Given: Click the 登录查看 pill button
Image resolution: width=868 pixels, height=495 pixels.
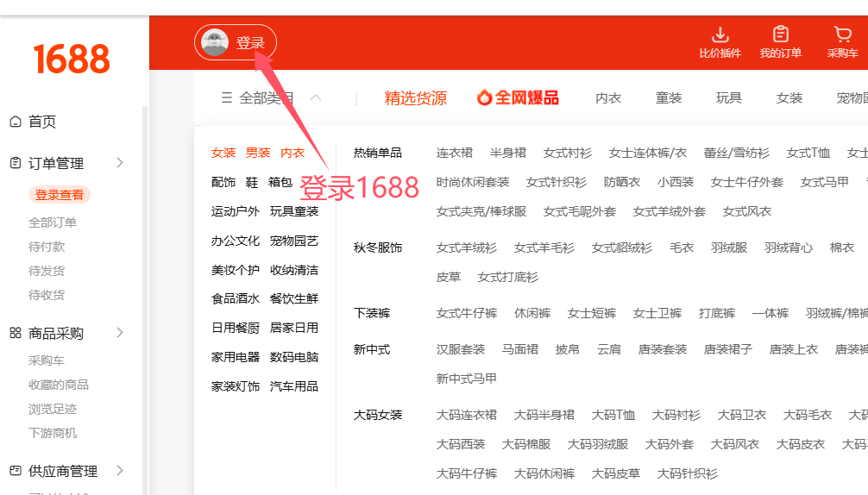Looking at the screenshot, I should 60,195.
